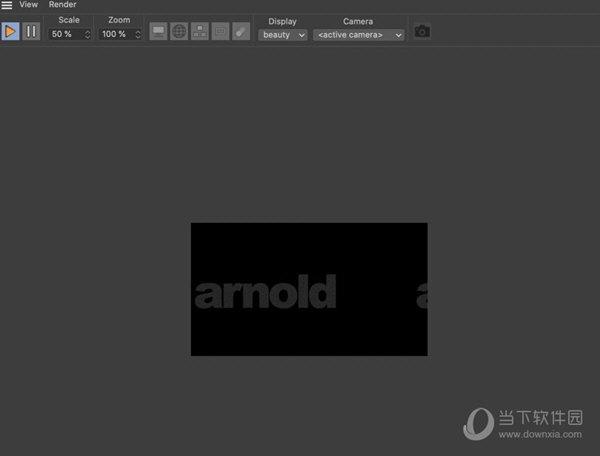Viewport: 600px width, 456px height.
Task: Toggle the render region rectangle icon
Action: coord(220,31)
